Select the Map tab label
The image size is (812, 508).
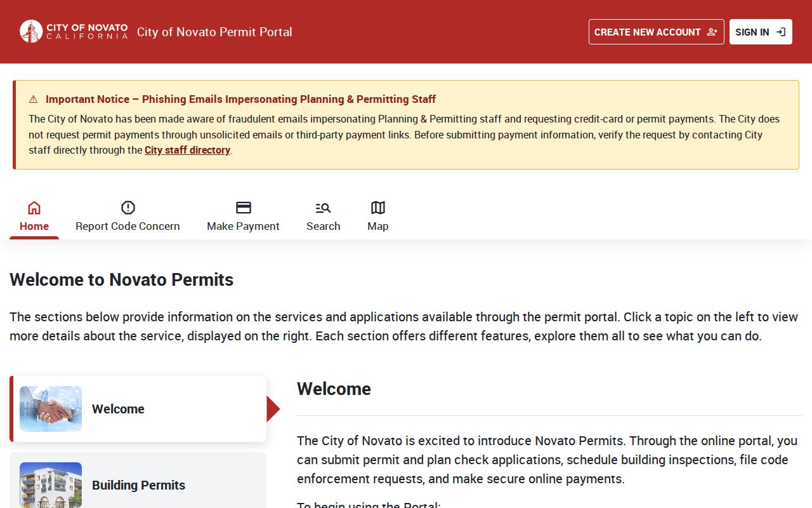tap(378, 226)
